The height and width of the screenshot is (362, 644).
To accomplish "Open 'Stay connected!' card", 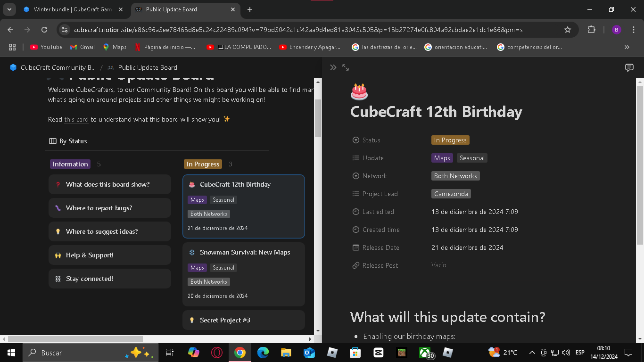I will coord(110,279).
